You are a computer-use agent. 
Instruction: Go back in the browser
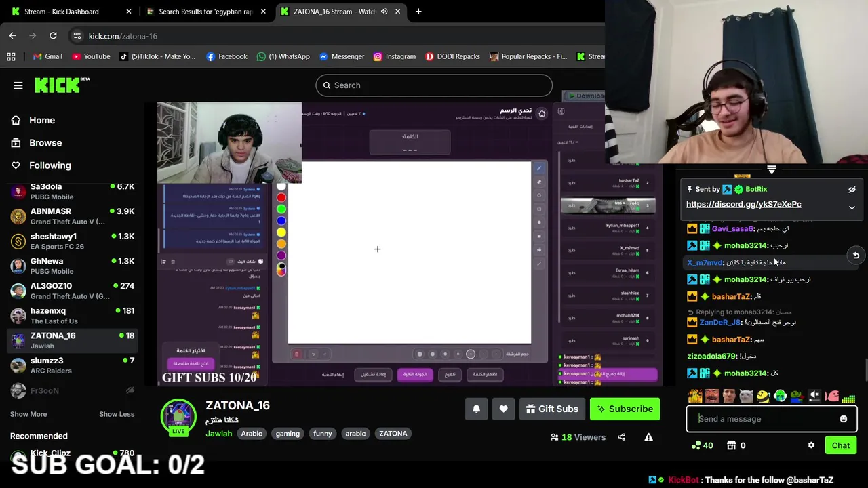[12, 35]
